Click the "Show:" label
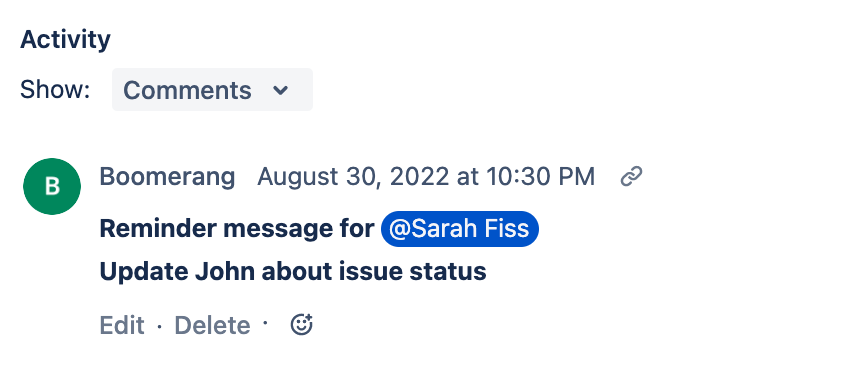Screen dimensions: 866x380 click(55, 90)
